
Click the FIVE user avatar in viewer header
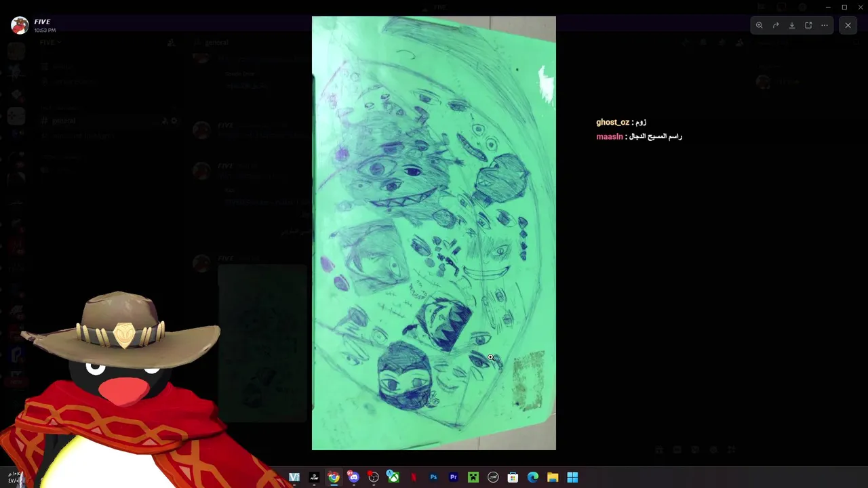click(x=20, y=26)
